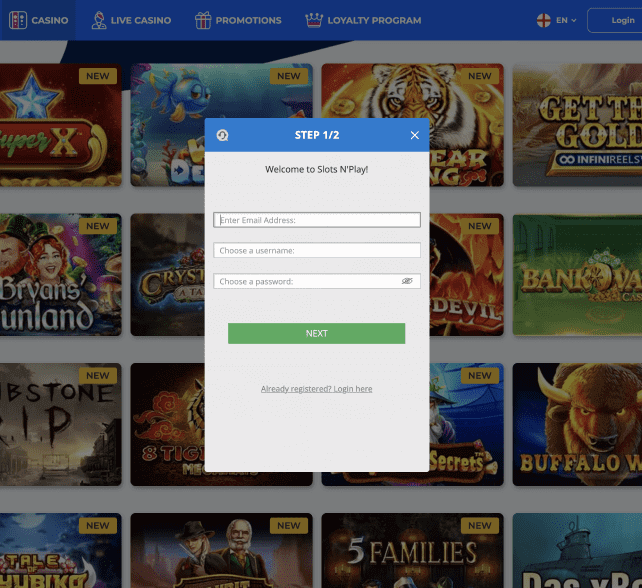Click the 'STEP 1/2' dialog title
Viewport: 642px width, 588px height.
[317, 135]
